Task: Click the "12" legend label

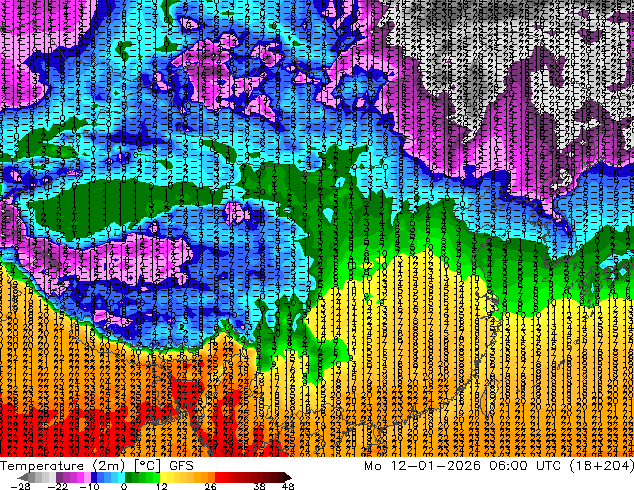Action: pyautogui.click(x=162, y=486)
